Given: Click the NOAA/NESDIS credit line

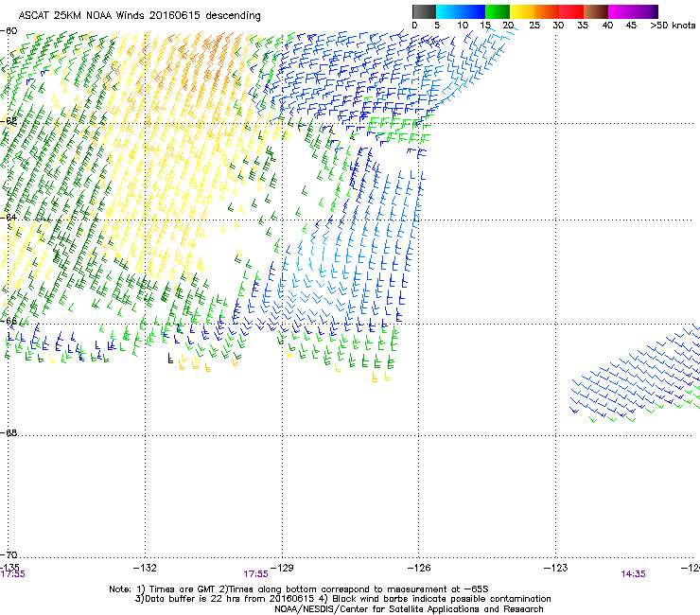Looking at the screenshot, I should point(409,609).
